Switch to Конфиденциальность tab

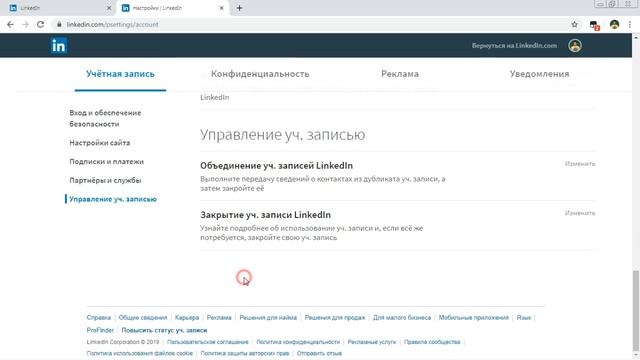pos(260,74)
